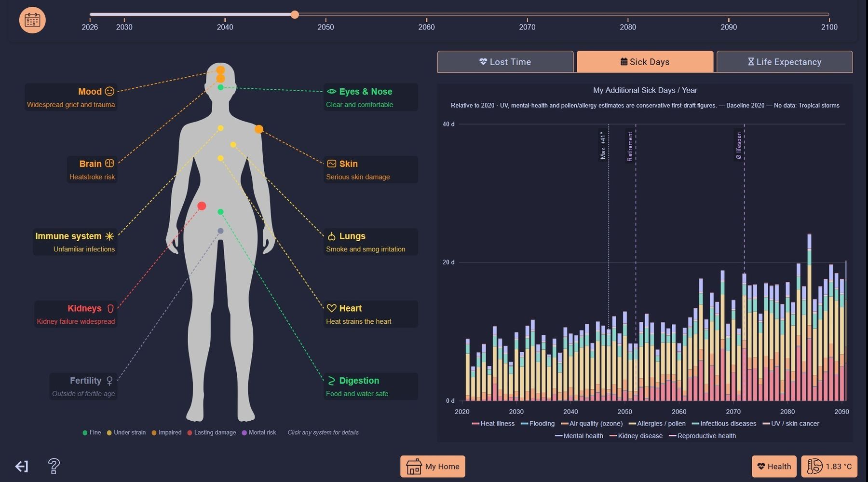Open the calendar icon button
This screenshot has height=482, width=868.
(32, 20)
